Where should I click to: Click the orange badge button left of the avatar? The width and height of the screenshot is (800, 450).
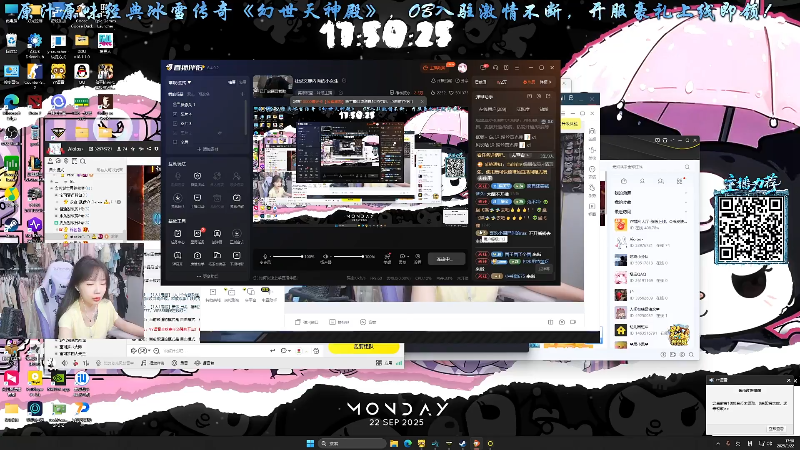[435, 67]
